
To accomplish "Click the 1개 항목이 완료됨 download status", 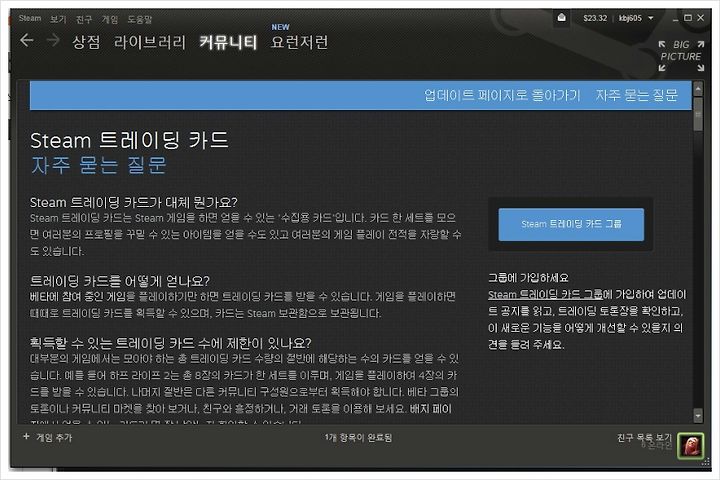I will [x=358, y=437].
